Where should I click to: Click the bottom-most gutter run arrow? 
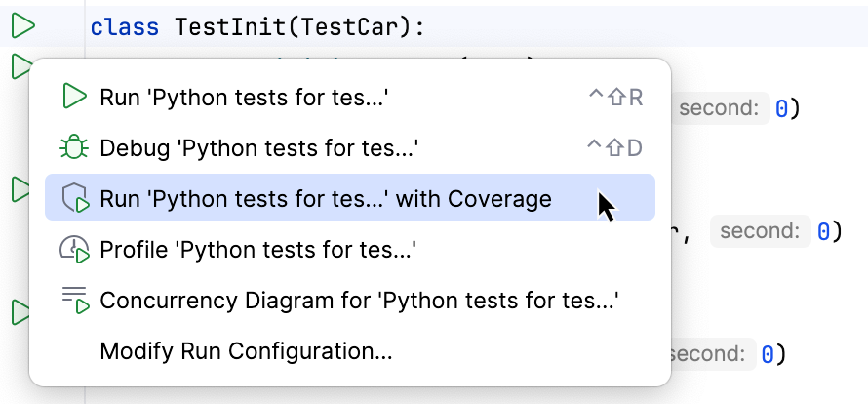tap(20, 312)
